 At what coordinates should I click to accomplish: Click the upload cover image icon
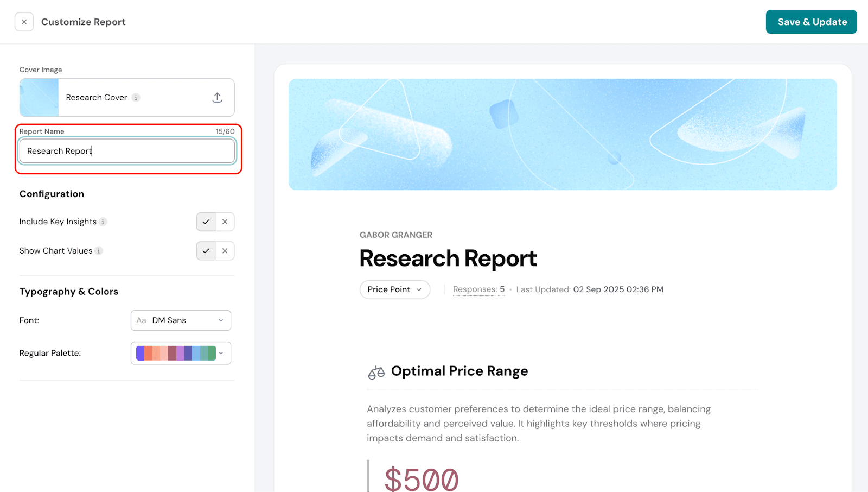point(217,98)
